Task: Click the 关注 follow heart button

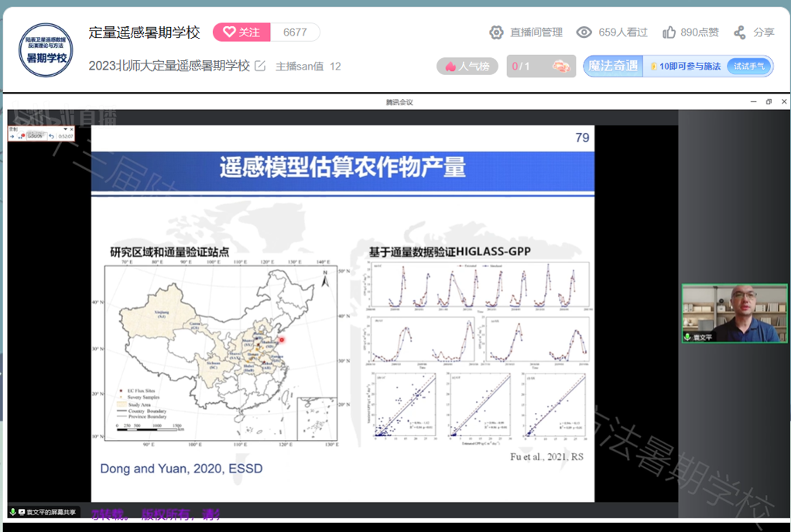Action: [x=241, y=32]
